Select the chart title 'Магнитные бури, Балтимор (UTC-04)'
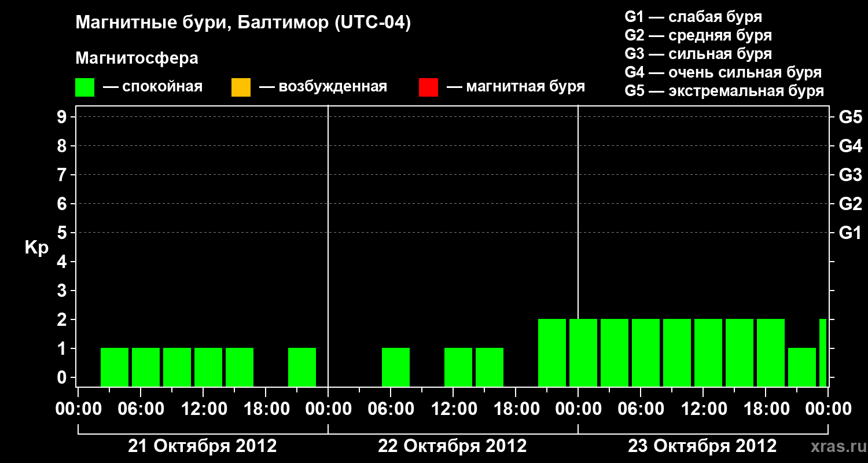Viewport: 868px width, 463px height. pos(243,23)
